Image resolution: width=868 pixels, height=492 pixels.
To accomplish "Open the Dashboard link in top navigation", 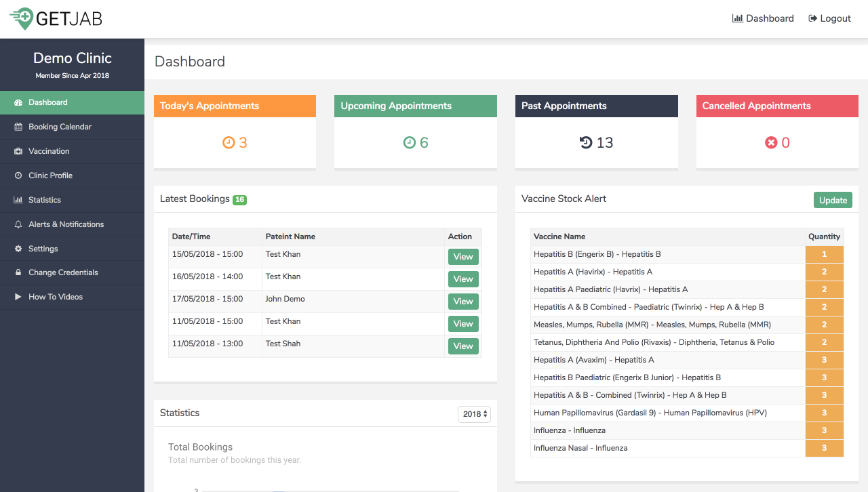I will pos(763,18).
